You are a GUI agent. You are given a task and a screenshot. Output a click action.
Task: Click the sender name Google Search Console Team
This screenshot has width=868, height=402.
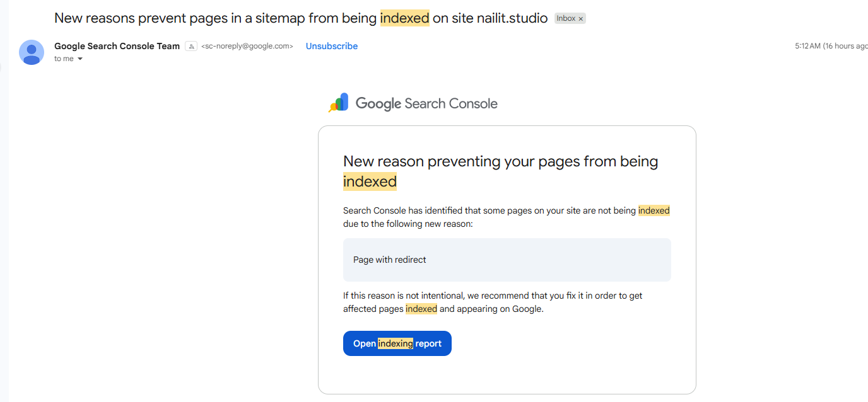pyautogui.click(x=117, y=46)
